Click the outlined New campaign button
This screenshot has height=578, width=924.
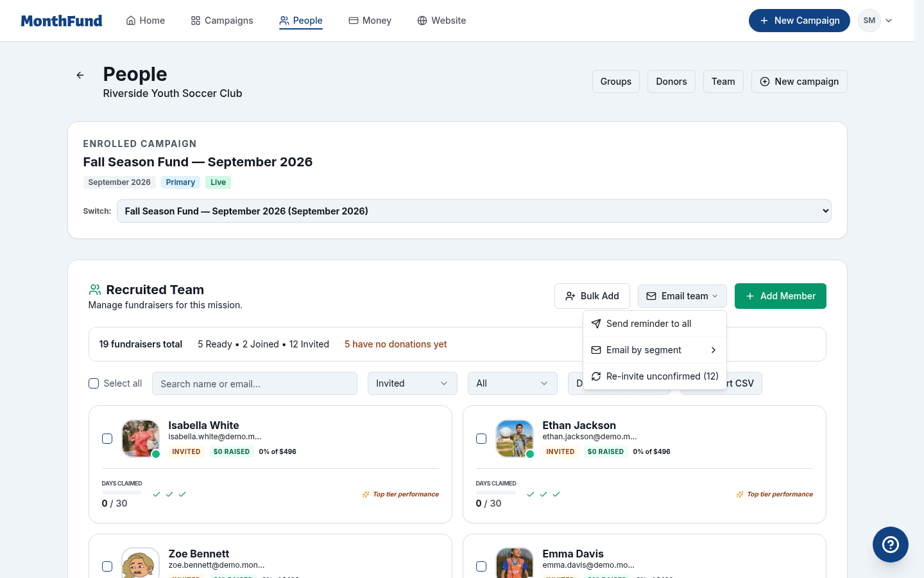pyautogui.click(x=800, y=82)
